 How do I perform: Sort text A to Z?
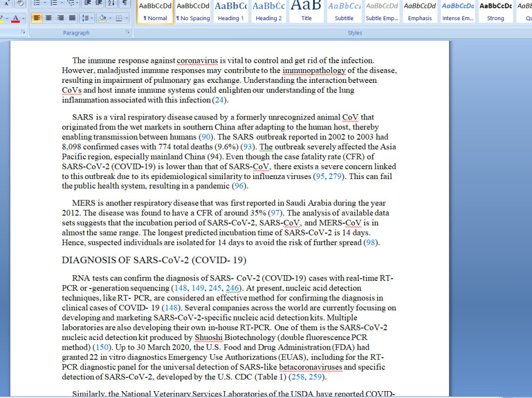(111, 3)
